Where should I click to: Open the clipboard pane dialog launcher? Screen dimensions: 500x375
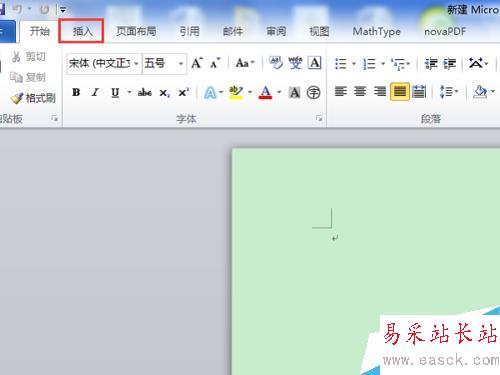tap(54, 118)
